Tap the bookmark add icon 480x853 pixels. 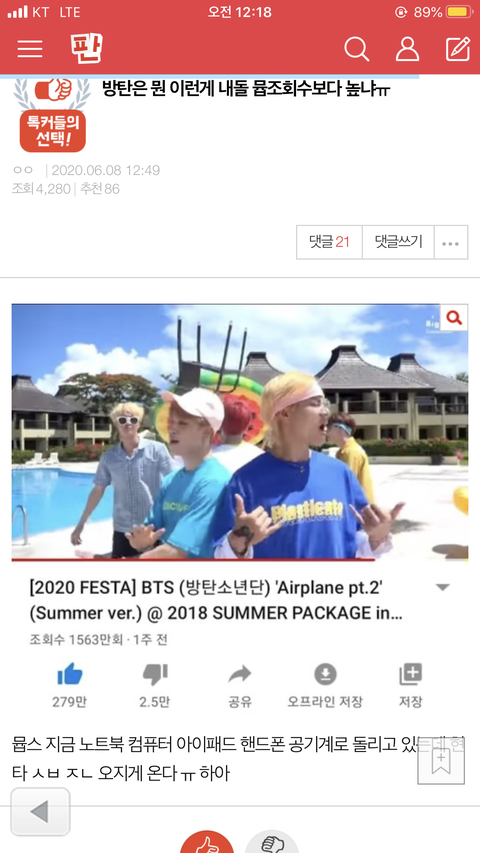pyautogui.click(x=441, y=761)
